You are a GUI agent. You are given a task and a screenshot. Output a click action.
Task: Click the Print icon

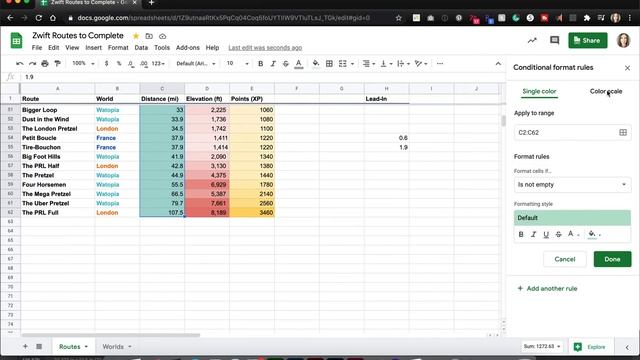point(45,64)
